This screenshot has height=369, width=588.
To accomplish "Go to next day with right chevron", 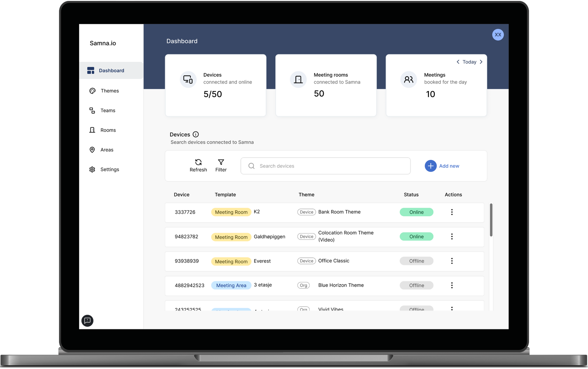I will [481, 62].
